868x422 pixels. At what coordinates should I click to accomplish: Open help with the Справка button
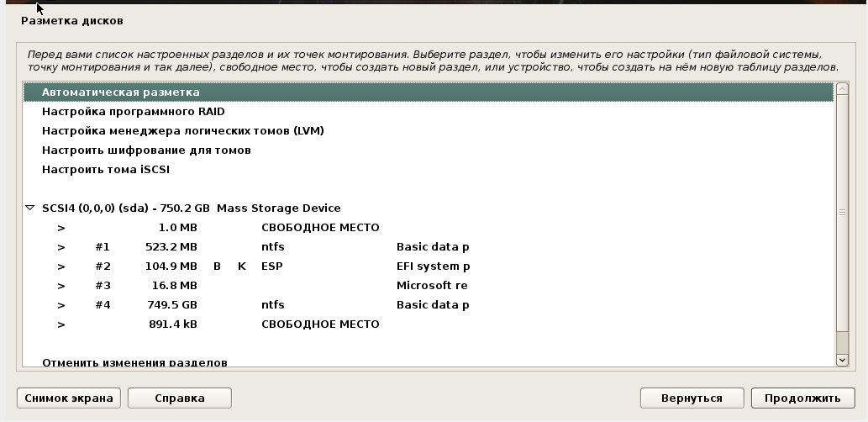pyautogui.click(x=179, y=398)
